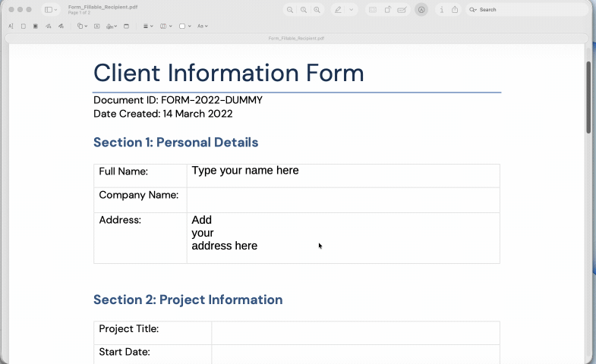Screen dimensions: 596x364
Task: Click the zoom in magnifier icon
Action: point(317,10)
